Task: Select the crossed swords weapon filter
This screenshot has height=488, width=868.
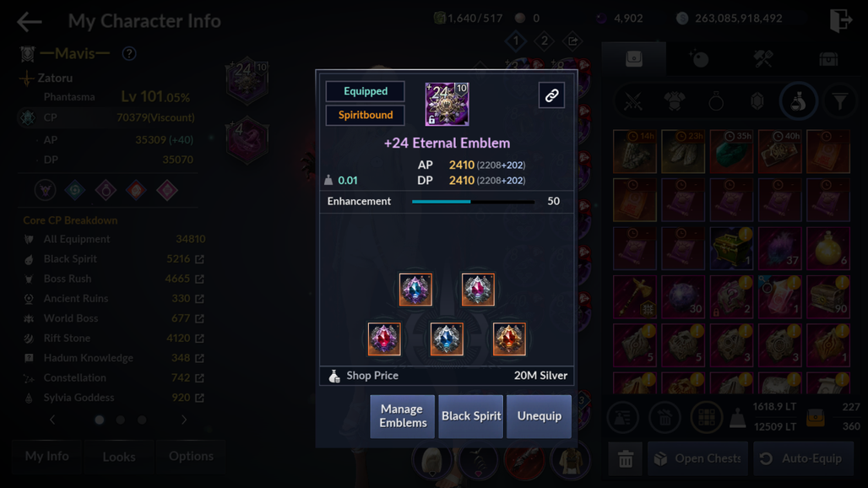Action: (632, 102)
